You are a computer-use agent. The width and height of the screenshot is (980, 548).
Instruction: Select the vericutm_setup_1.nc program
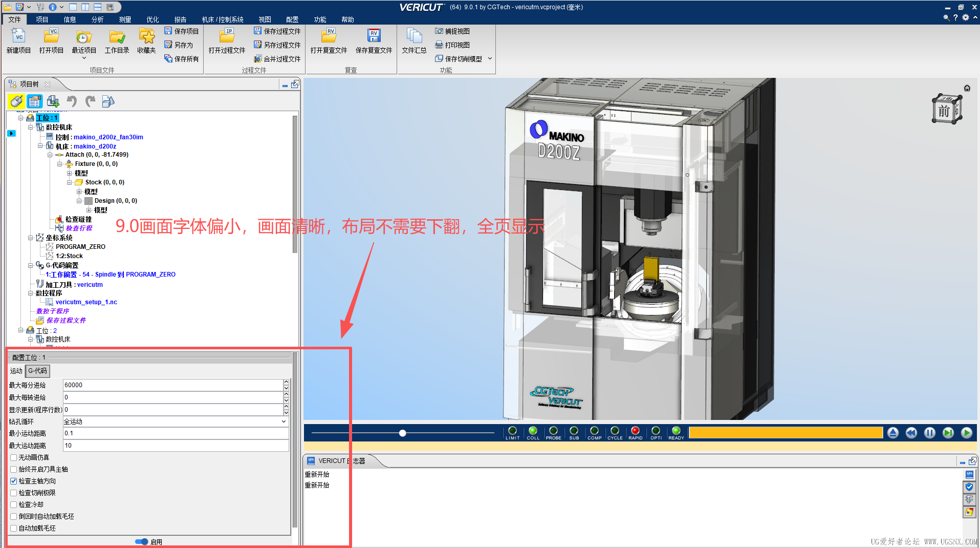point(86,302)
